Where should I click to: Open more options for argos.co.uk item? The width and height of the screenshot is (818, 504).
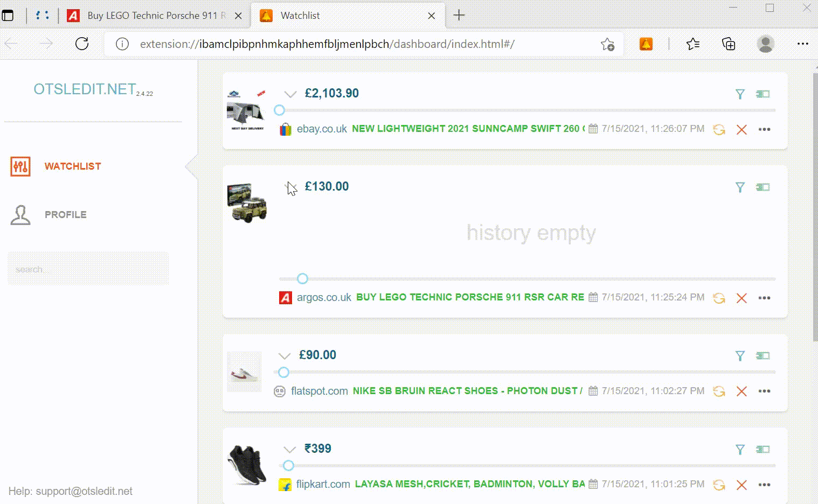pos(764,298)
